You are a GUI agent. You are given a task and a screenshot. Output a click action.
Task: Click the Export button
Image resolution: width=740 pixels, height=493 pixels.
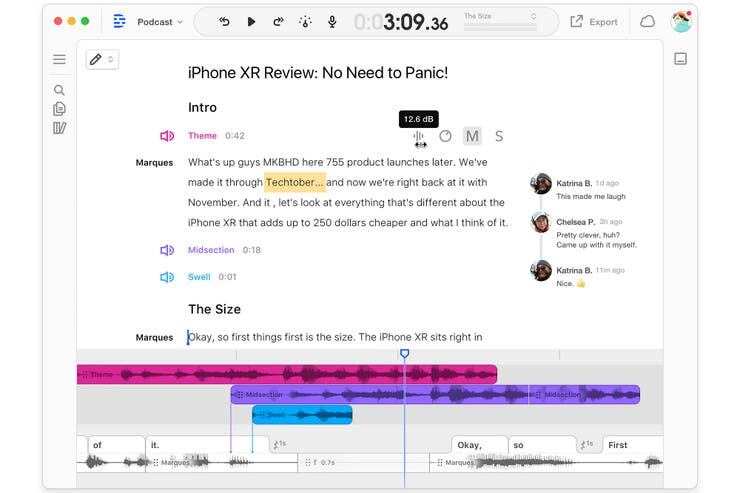coord(594,22)
